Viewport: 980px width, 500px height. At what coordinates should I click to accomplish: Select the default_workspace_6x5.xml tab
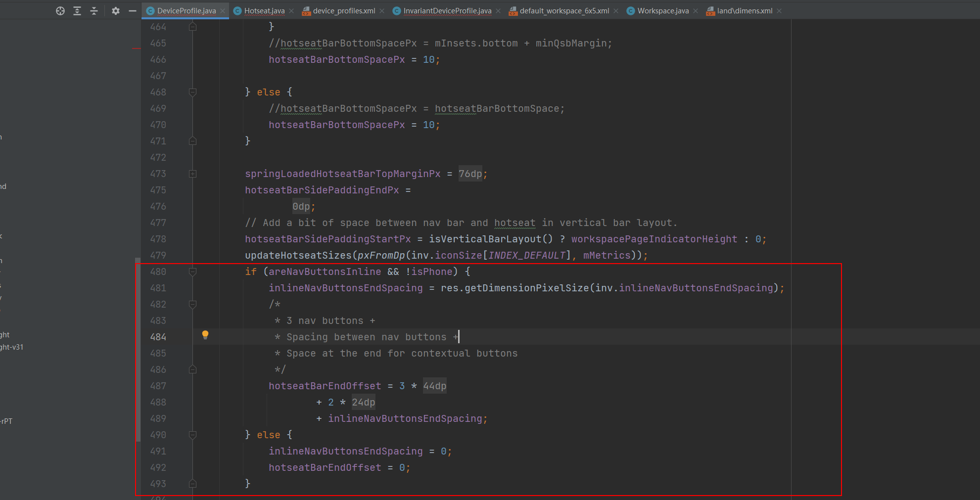[564, 11]
